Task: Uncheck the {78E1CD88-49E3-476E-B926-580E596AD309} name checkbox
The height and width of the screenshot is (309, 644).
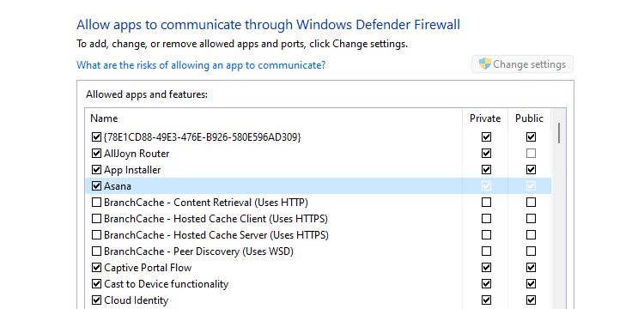Action: point(96,136)
